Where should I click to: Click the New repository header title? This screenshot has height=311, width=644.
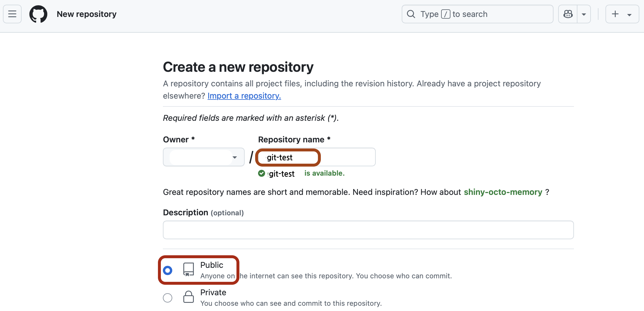(x=86, y=14)
